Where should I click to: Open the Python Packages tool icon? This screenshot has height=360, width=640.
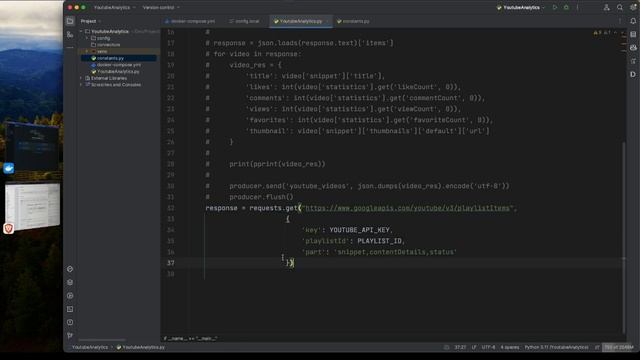pyautogui.click(x=70, y=269)
